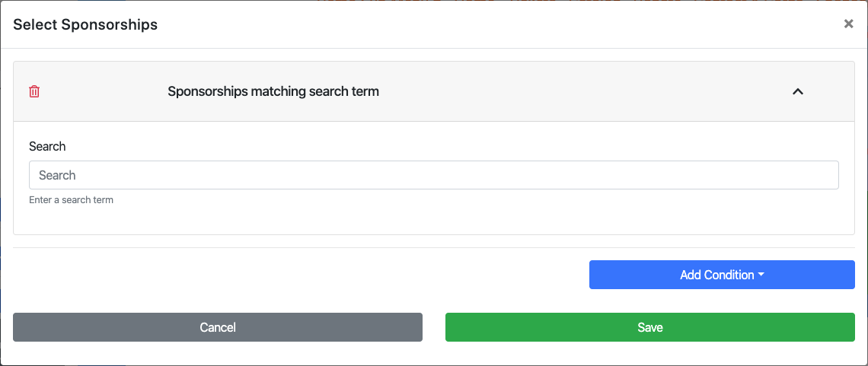Click the gray condition header bar
The height and width of the screenshot is (366, 868).
533,91
